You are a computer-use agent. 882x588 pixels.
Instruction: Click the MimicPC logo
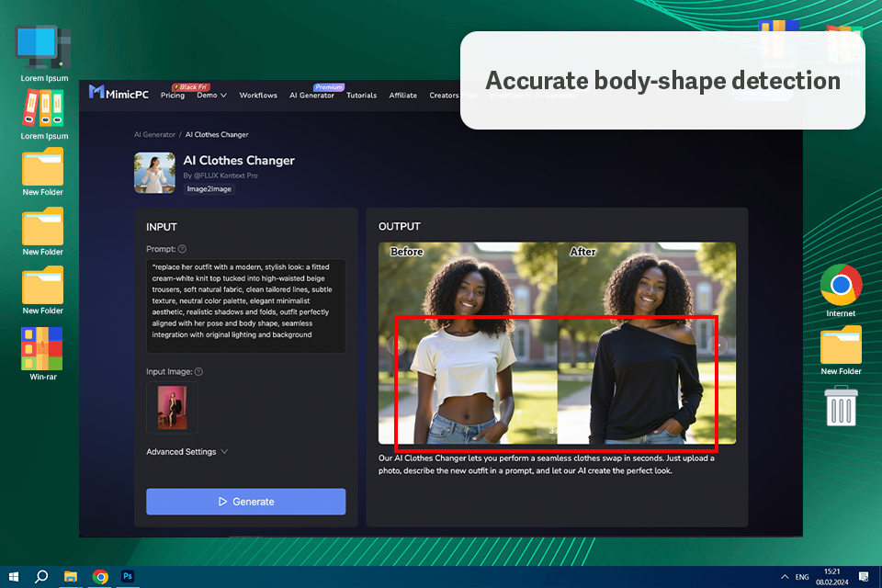[x=119, y=93]
